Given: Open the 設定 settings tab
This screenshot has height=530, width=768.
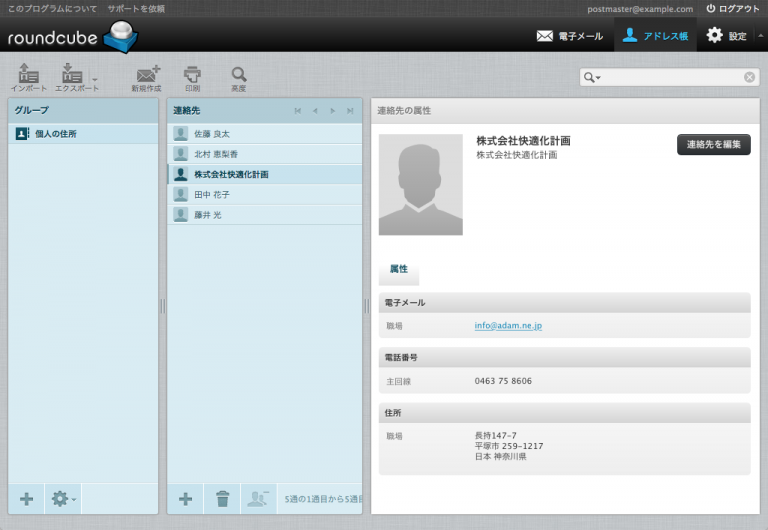Looking at the screenshot, I should pos(727,35).
